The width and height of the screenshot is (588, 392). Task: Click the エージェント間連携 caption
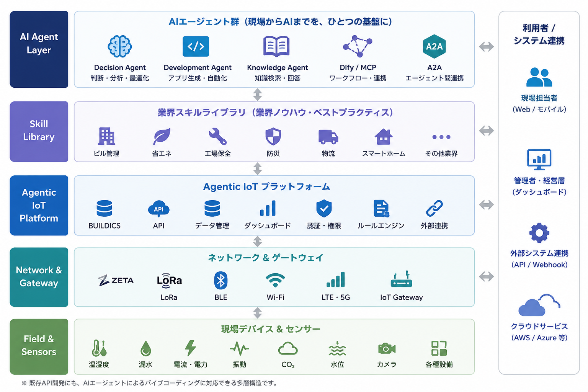point(434,78)
